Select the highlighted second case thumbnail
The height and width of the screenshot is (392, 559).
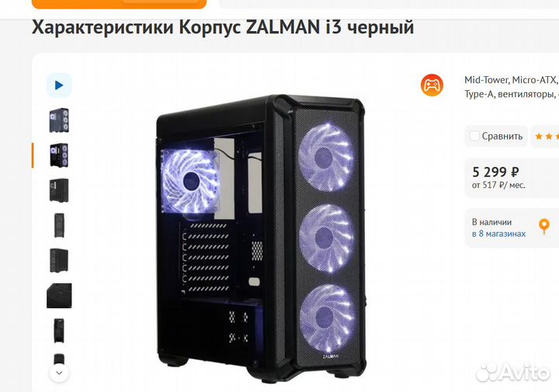tap(59, 155)
